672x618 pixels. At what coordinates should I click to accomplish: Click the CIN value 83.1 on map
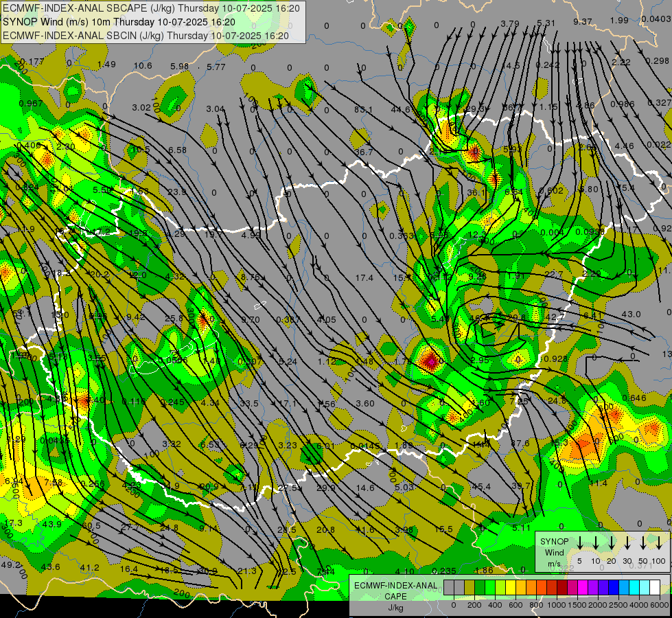(363, 110)
